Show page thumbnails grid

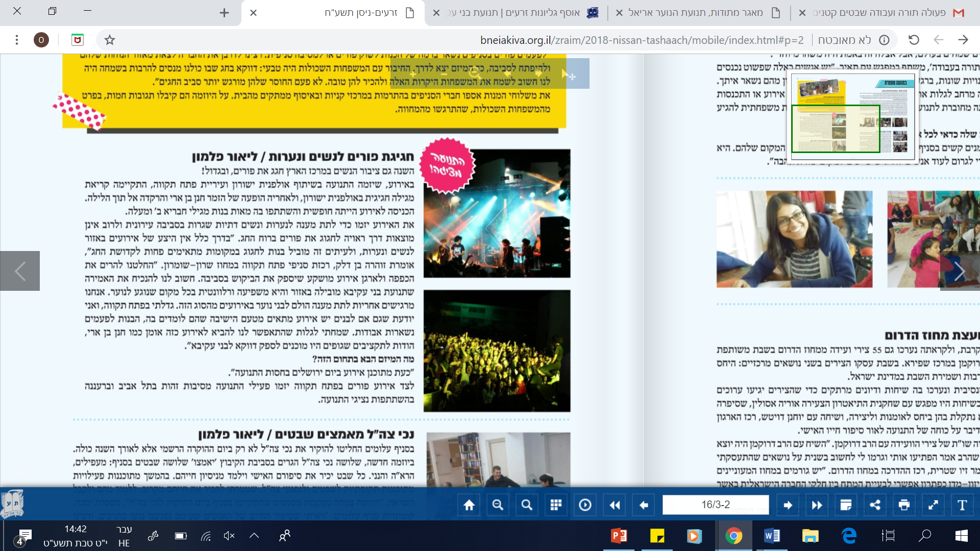click(556, 505)
